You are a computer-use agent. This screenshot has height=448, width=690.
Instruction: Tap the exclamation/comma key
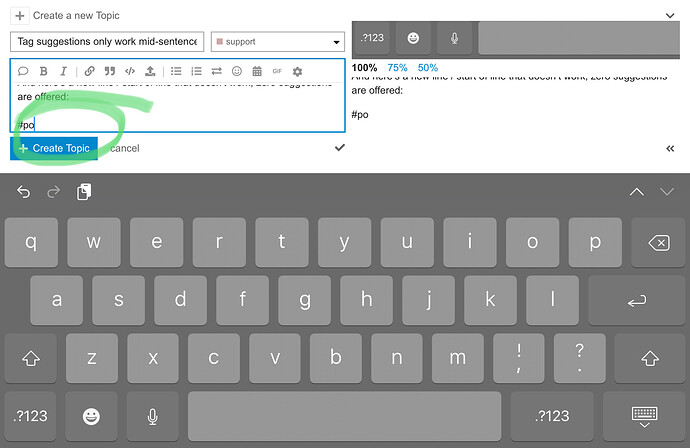(519, 358)
